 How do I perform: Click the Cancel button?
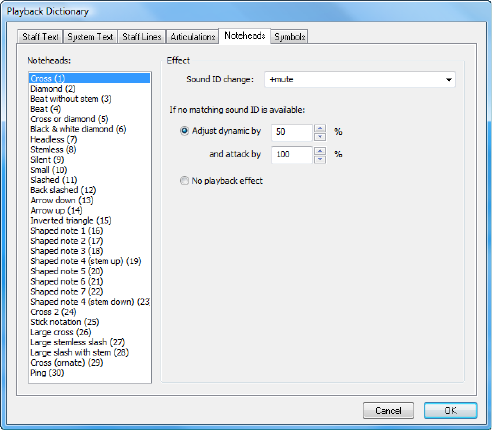(x=388, y=410)
